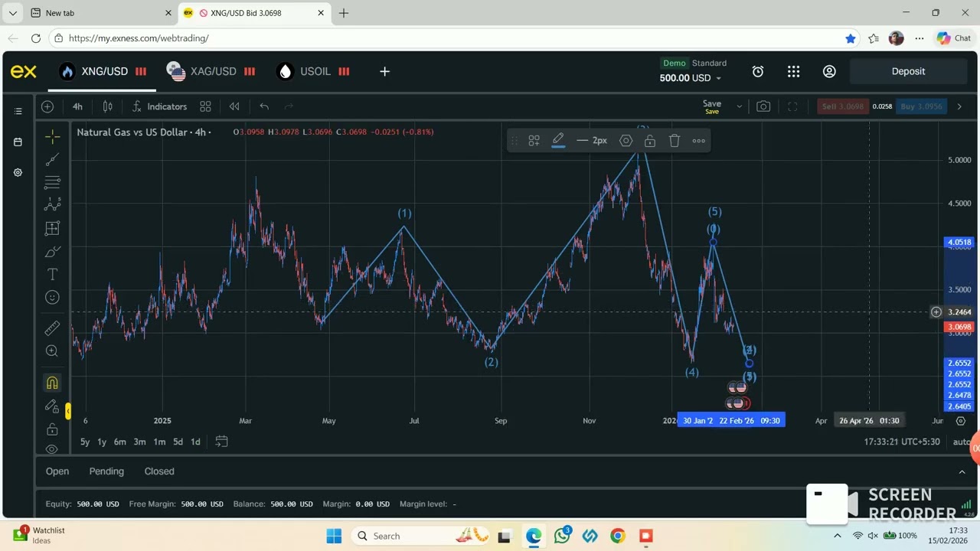Open more options in drawing toolbar

[x=699, y=141]
